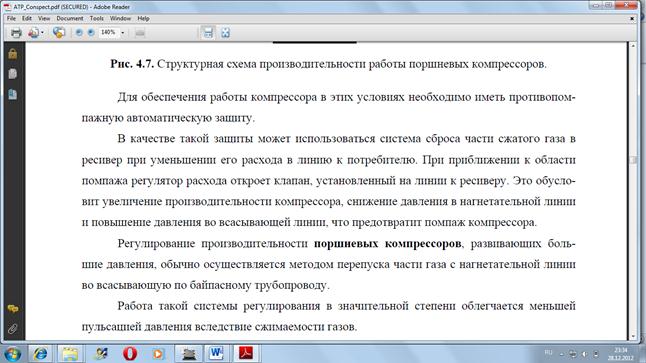The width and height of the screenshot is (646, 363).
Task: Click the Adobe Reader taskbar button
Action: point(246,354)
